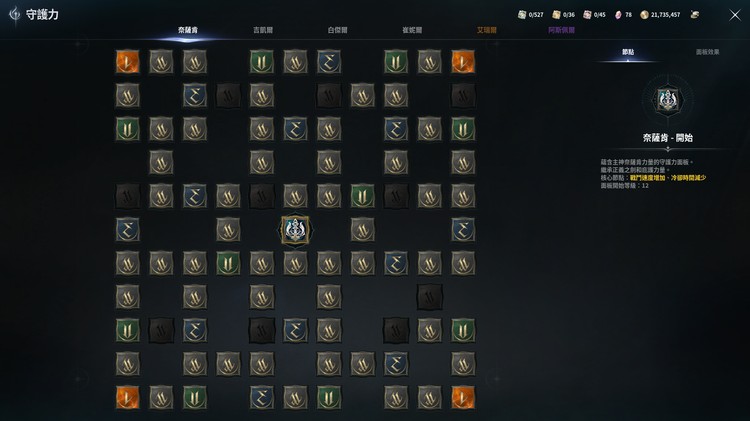Select the 奈薩肯 tab
The height and width of the screenshot is (421, 750).
click(188, 30)
